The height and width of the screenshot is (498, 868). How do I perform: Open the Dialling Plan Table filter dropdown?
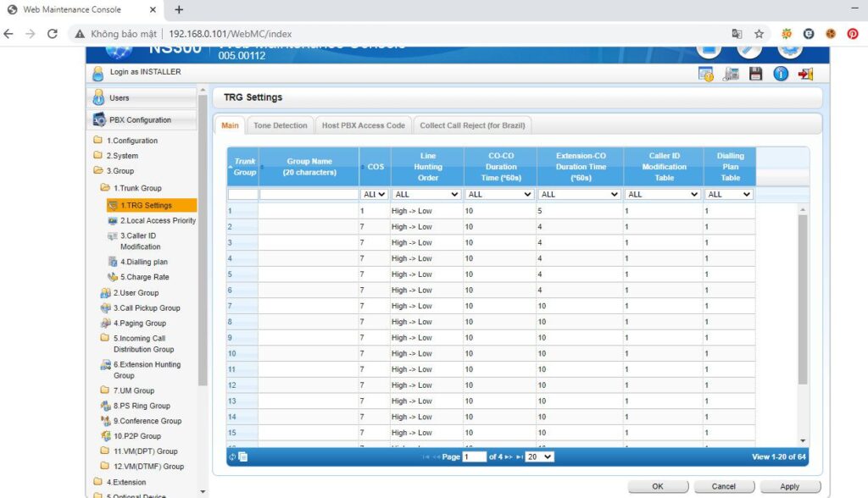pyautogui.click(x=729, y=194)
